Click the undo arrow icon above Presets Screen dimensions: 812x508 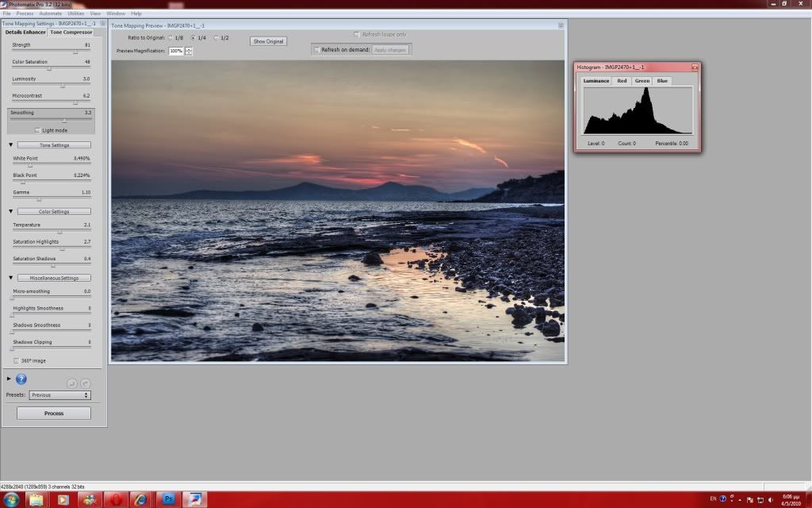[73, 383]
